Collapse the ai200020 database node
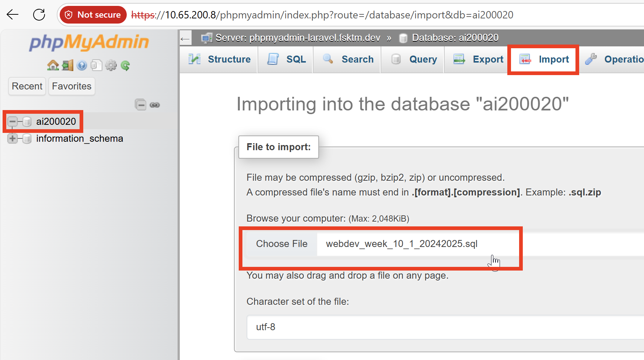 (12, 121)
